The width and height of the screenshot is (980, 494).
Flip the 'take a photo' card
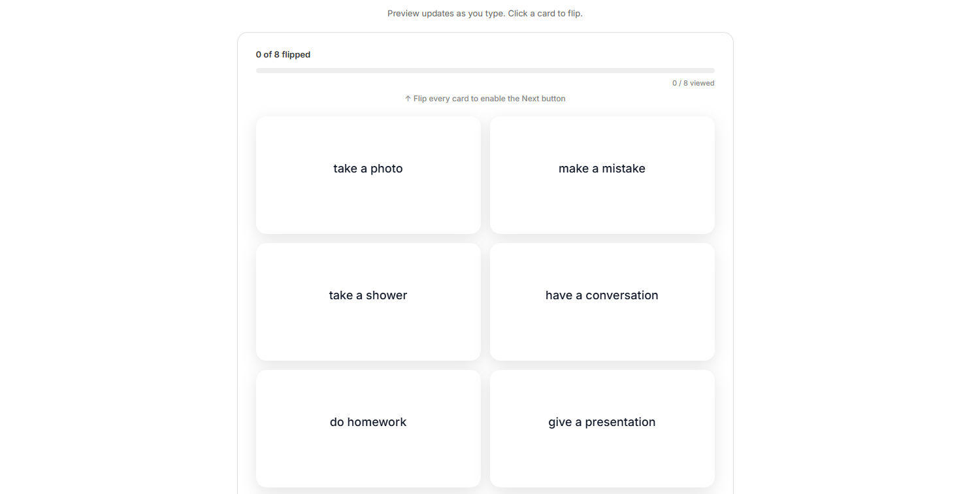368,174
